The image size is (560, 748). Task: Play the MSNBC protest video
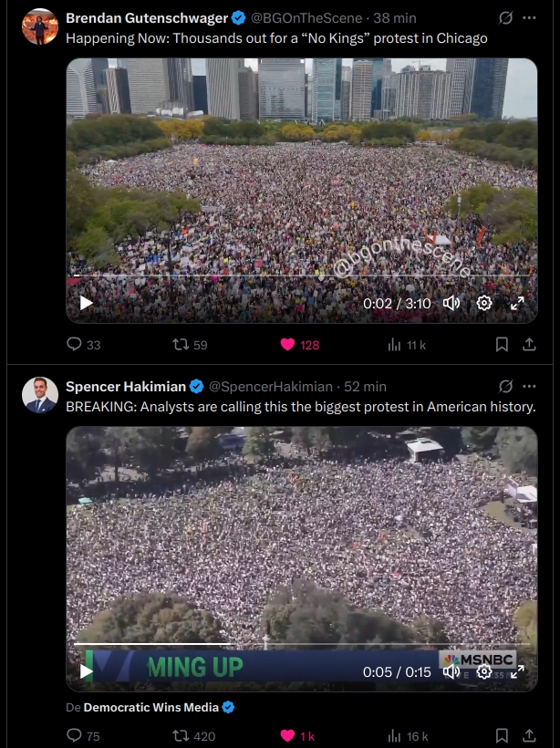86,671
